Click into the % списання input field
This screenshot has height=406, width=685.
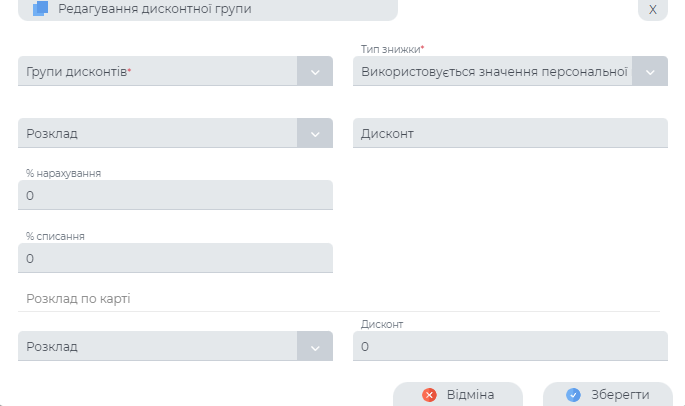point(175,258)
